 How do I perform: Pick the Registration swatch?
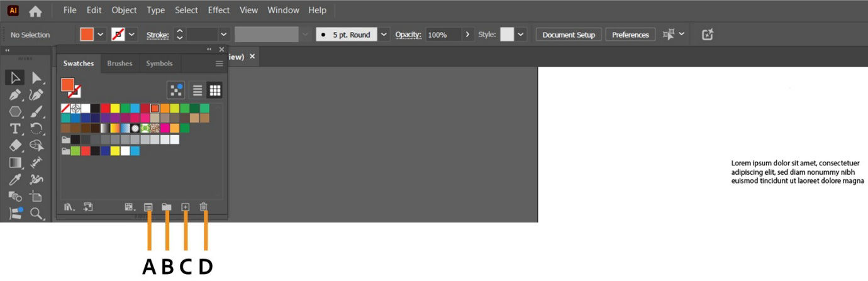75,108
